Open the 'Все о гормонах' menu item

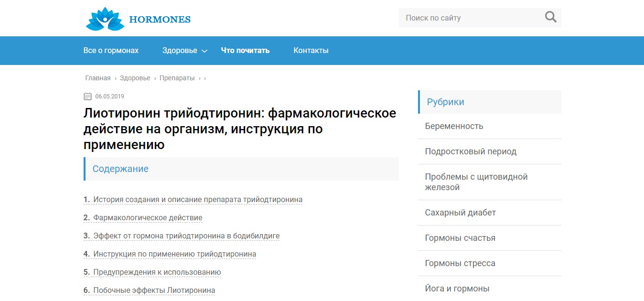coord(111,50)
